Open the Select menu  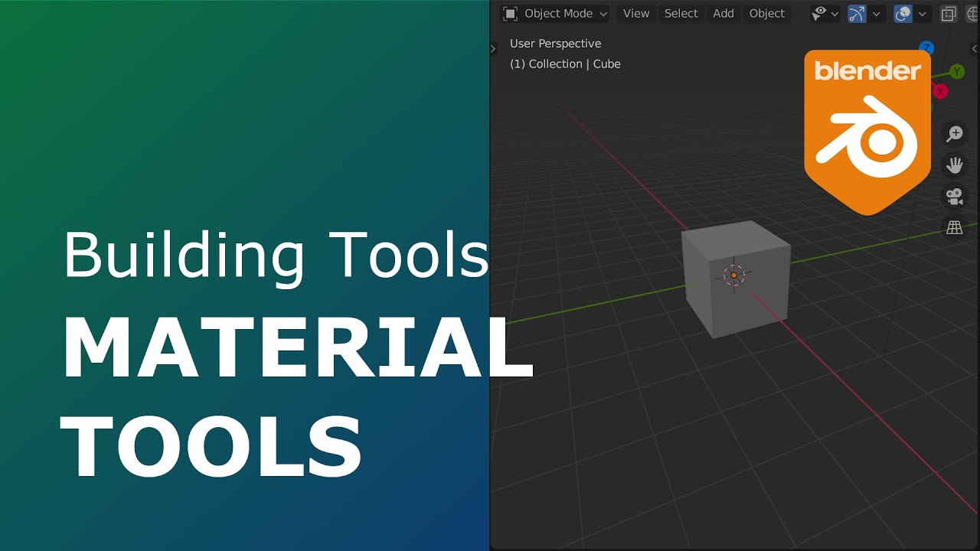click(681, 14)
